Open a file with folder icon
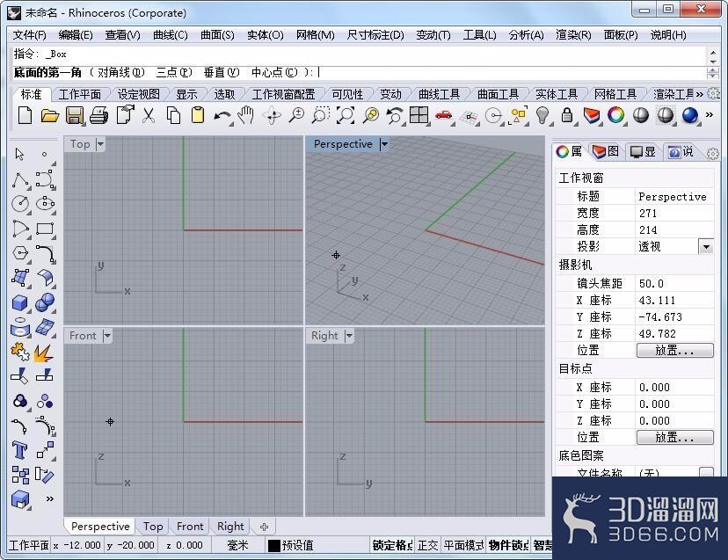Image resolution: width=728 pixels, height=560 pixels. pyautogui.click(x=50, y=115)
